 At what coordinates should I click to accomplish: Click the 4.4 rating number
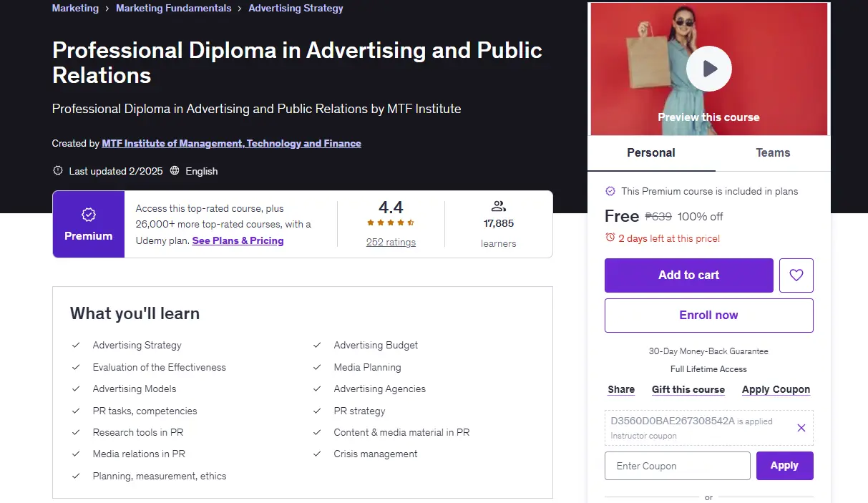point(391,207)
